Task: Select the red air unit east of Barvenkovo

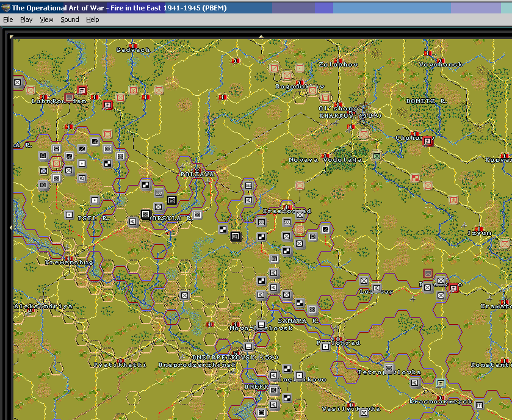Action: (x=453, y=288)
